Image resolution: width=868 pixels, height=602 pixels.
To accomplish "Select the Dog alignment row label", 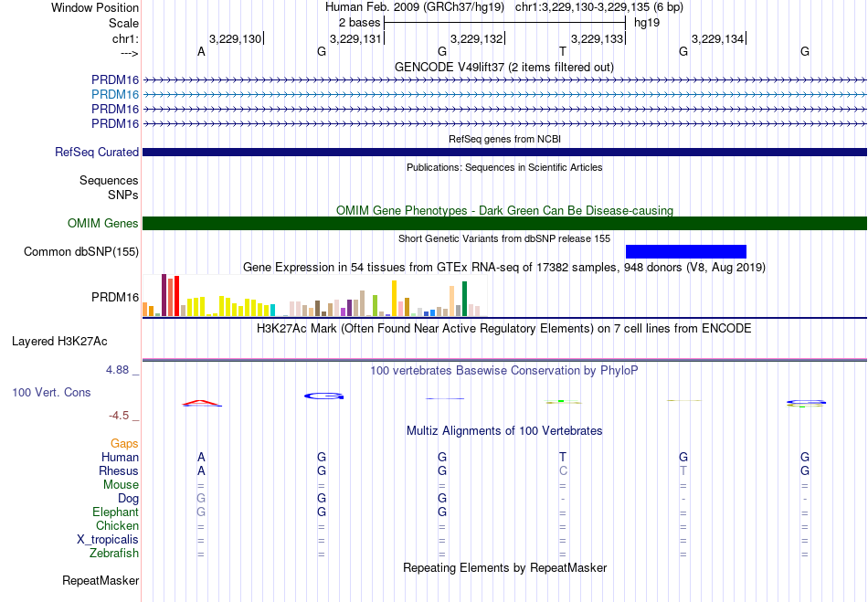I will (x=128, y=499).
